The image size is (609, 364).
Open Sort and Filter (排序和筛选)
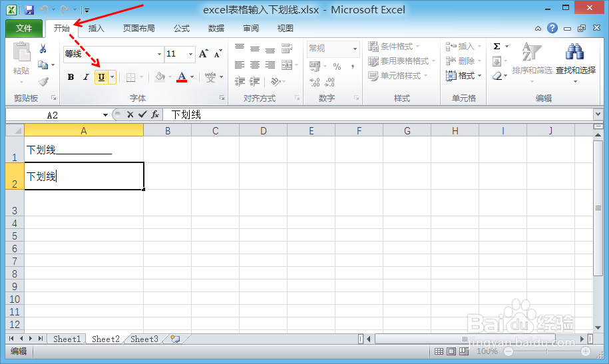pos(532,62)
